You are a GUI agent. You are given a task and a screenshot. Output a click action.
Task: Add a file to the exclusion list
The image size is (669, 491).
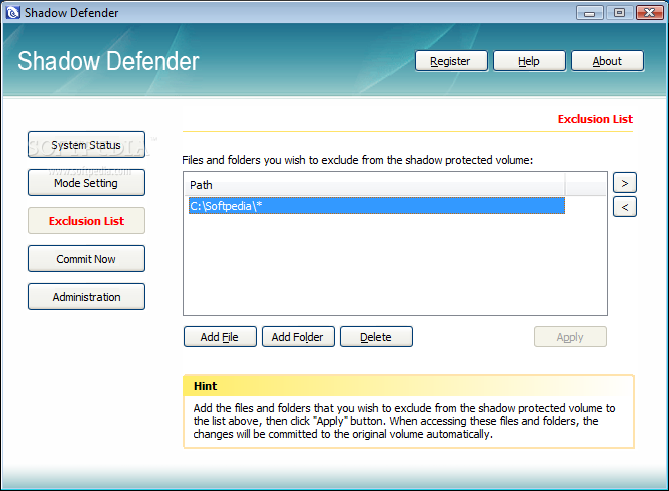coord(220,337)
